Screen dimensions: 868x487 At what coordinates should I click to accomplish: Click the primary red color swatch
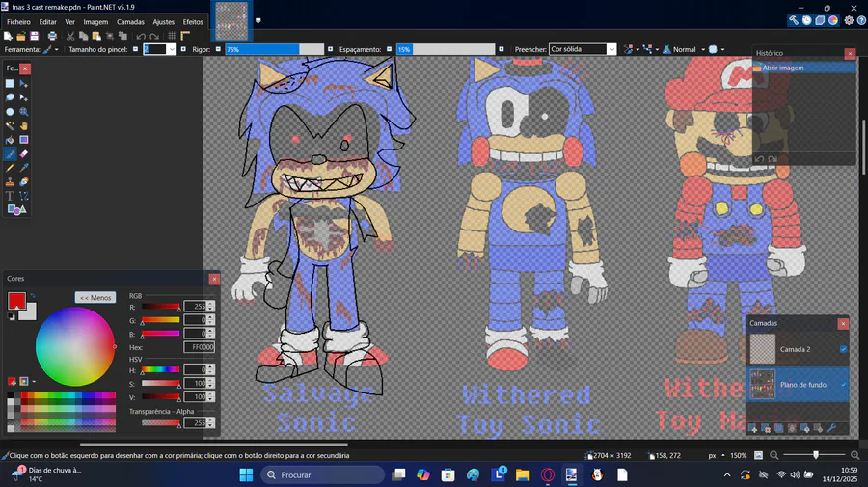pos(16,301)
